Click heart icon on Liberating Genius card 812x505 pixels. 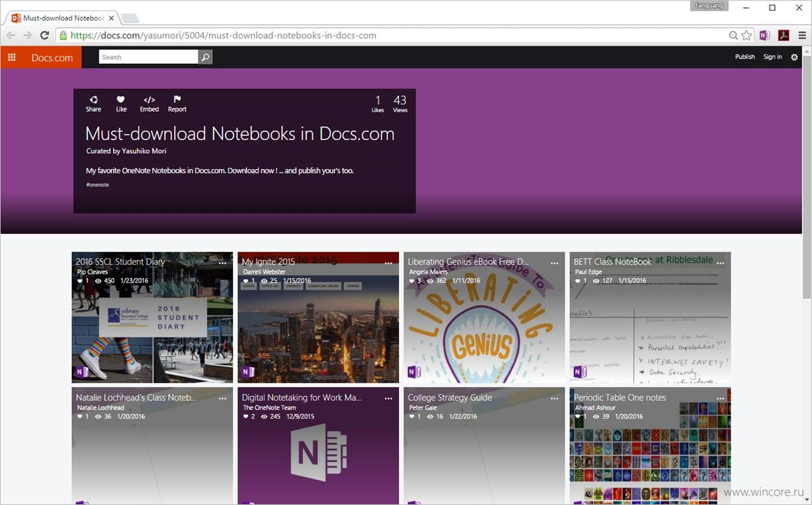pos(412,281)
